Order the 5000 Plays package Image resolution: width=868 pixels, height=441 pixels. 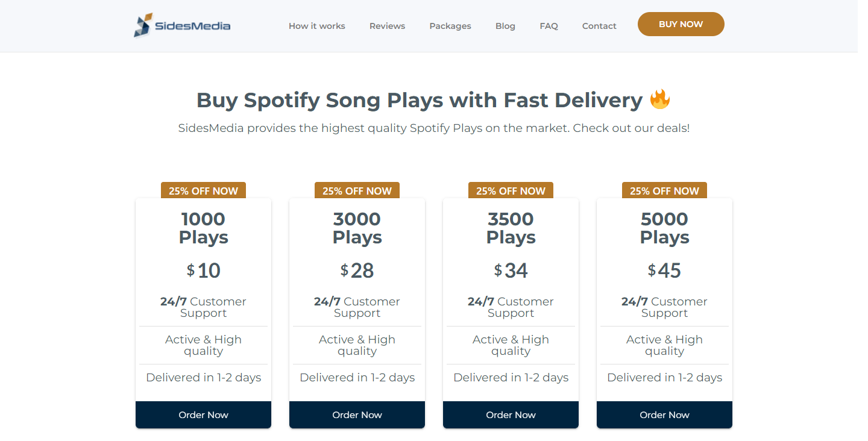tap(664, 414)
